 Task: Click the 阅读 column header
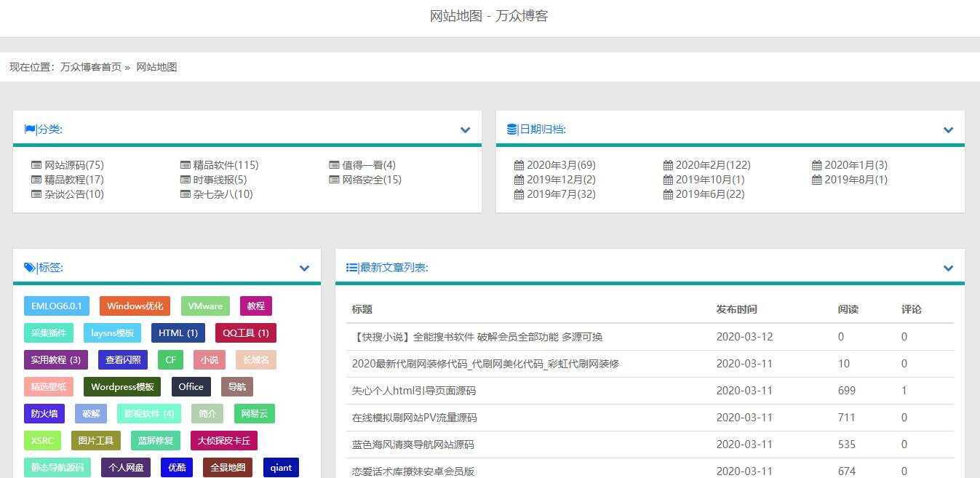(x=848, y=308)
